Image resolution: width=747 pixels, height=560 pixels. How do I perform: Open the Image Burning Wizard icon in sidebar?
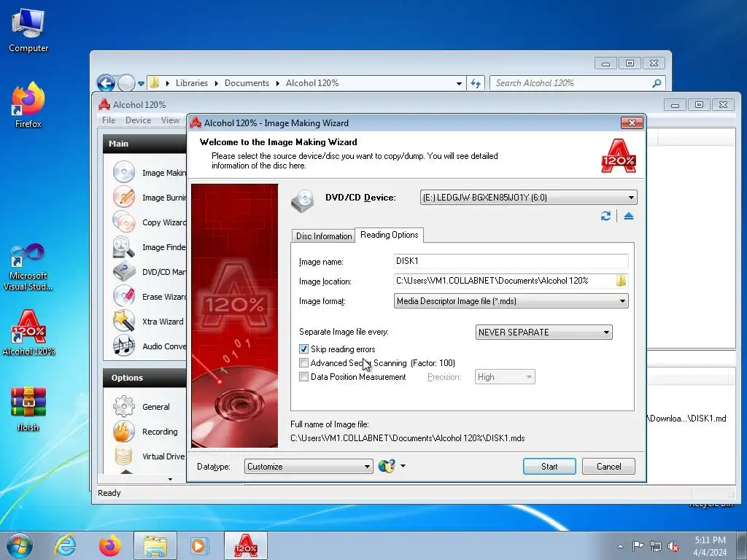pyautogui.click(x=124, y=197)
